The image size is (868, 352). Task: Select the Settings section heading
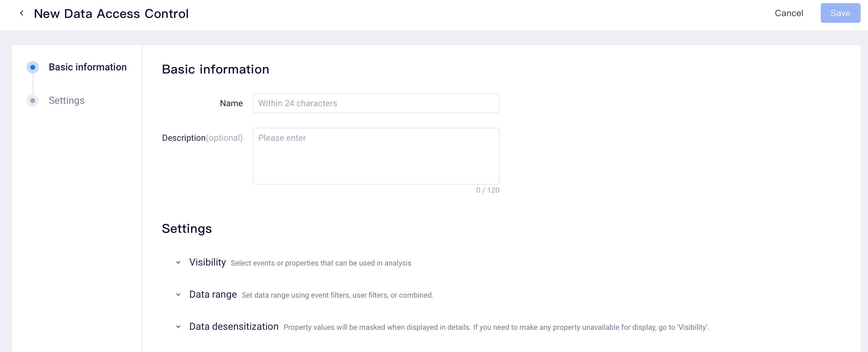[x=187, y=228]
